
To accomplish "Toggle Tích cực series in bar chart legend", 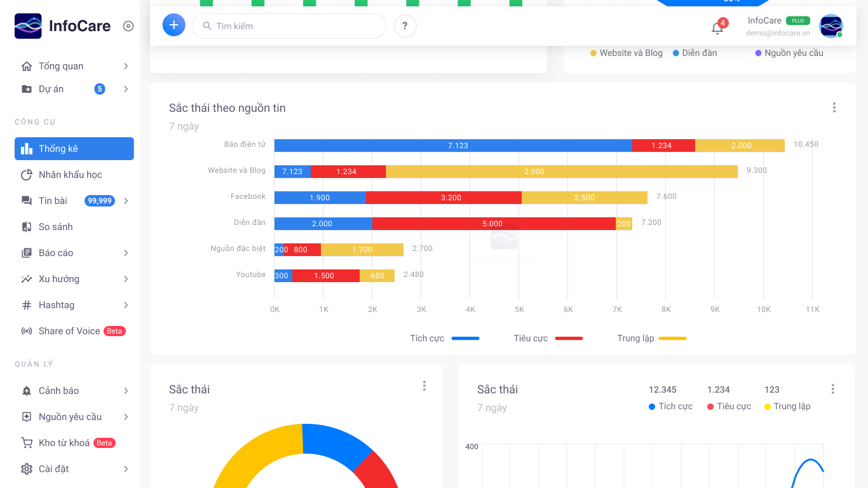I will (444, 338).
